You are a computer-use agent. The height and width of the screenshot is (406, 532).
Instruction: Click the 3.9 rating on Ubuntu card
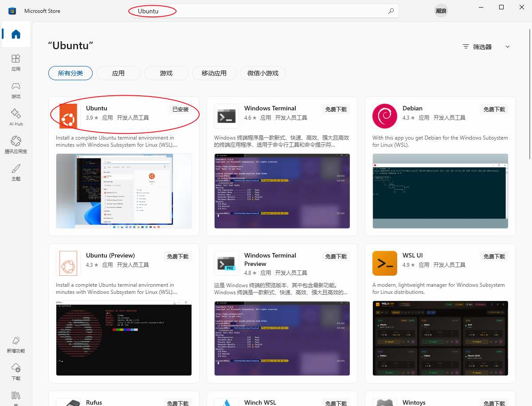tap(92, 118)
